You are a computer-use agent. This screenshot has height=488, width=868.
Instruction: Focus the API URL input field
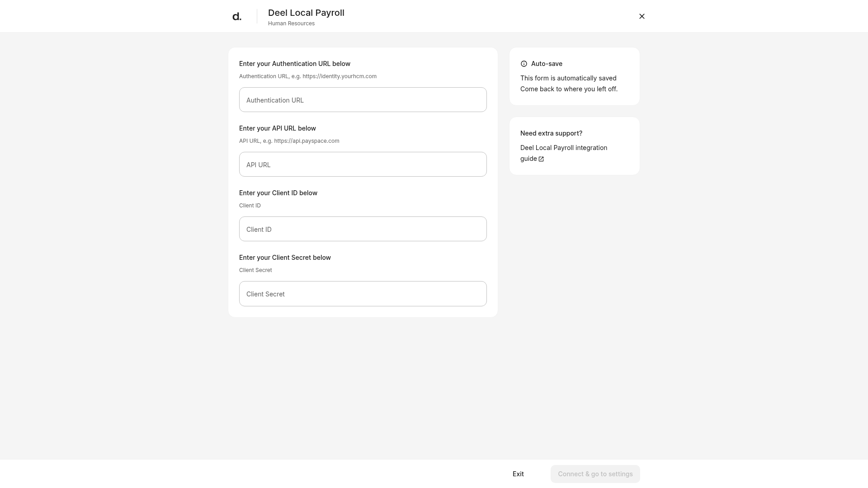363,164
